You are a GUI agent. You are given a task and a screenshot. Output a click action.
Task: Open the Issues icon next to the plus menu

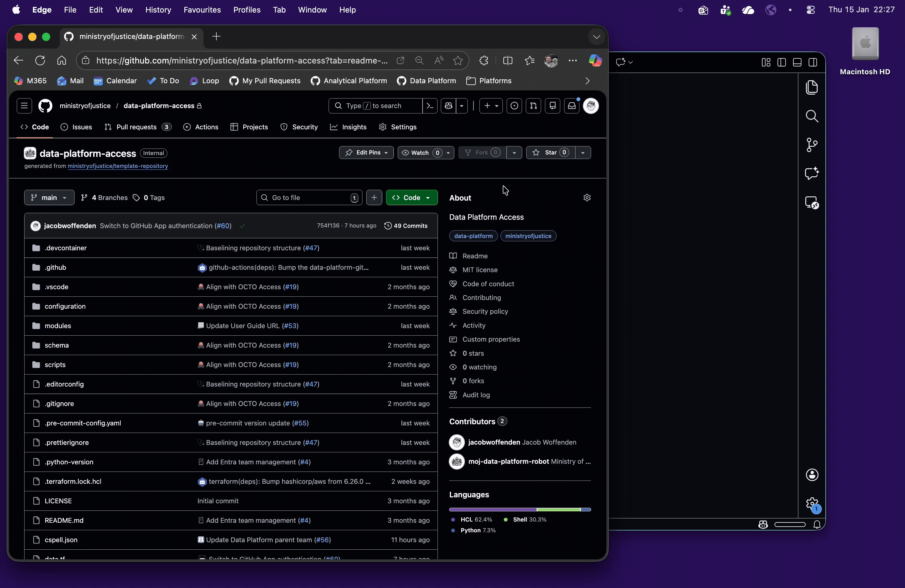point(514,106)
